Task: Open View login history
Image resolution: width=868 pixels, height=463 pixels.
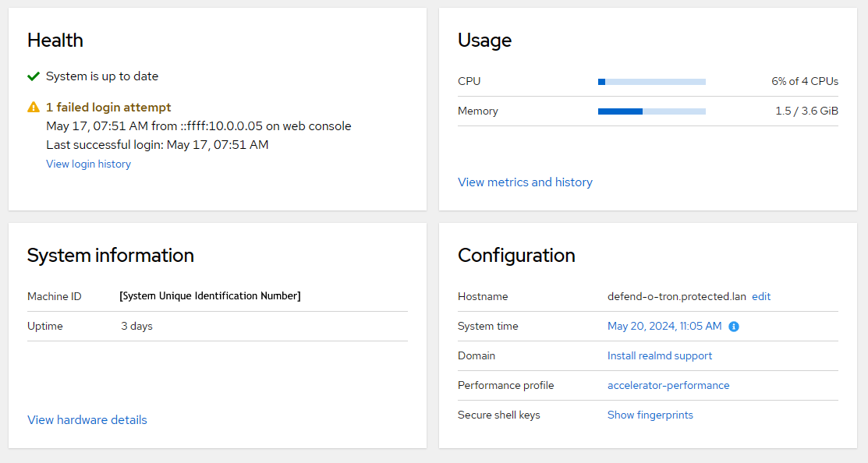Action: click(x=88, y=164)
